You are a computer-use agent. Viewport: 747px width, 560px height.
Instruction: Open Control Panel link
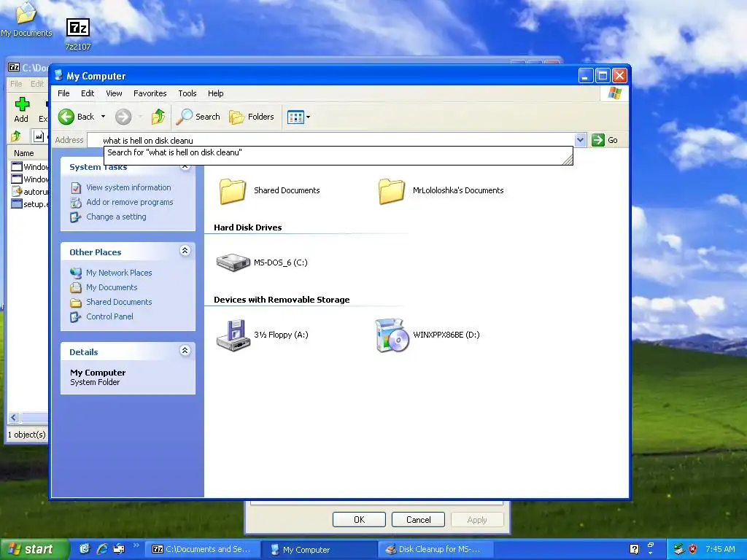click(x=109, y=316)
